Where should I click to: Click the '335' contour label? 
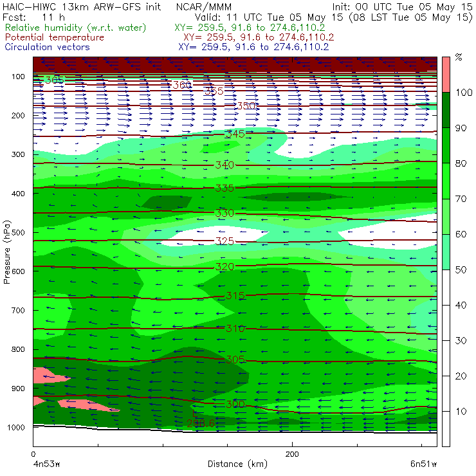224,188
